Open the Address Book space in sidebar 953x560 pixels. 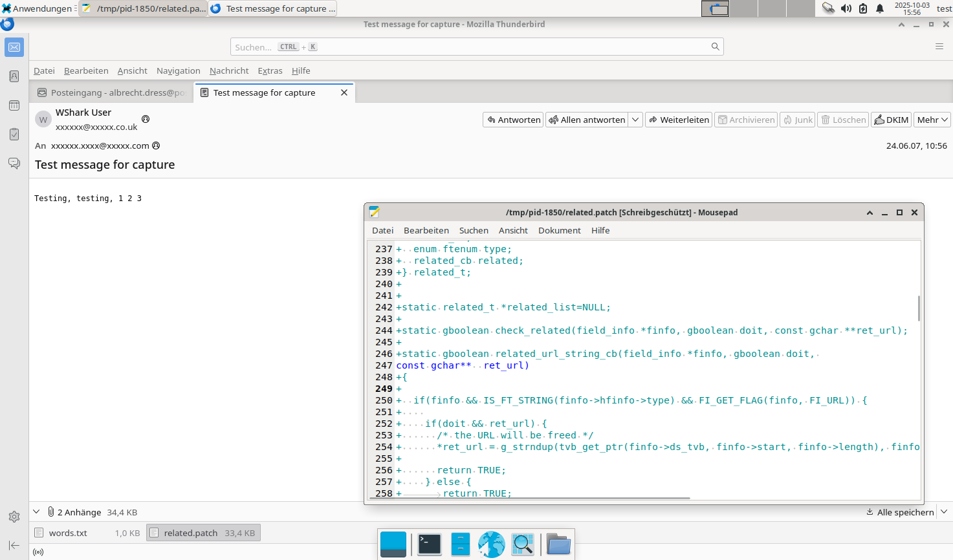pyautogui.click(x=14, y=76)
